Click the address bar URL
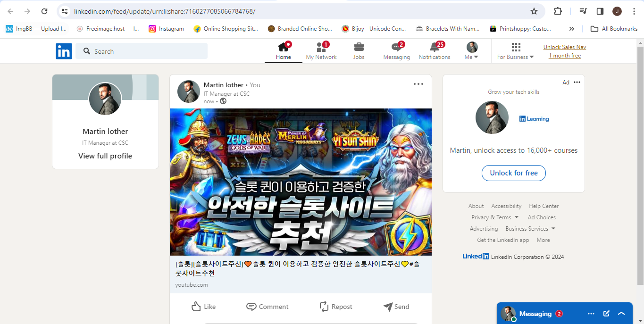This screenshot has width=644, height=324. 165,11
